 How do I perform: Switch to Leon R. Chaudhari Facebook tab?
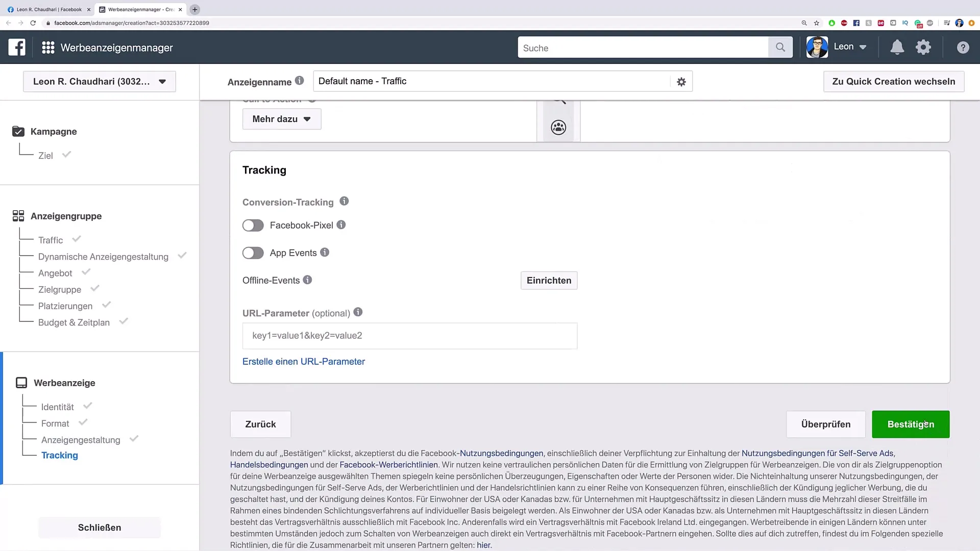(x=48, y=9)
